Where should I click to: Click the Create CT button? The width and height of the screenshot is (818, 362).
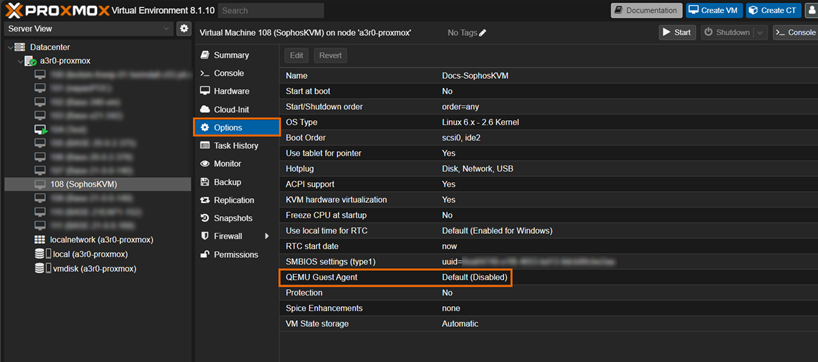coord(774,10)
